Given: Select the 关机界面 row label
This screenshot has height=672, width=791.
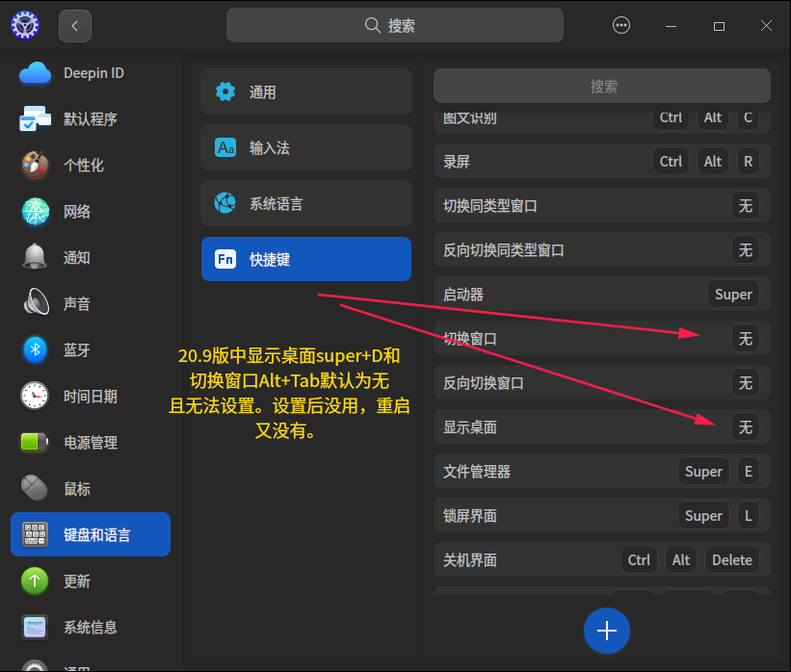Looking at the screenshot, I should pyautogui.click(x=469, y=560).
